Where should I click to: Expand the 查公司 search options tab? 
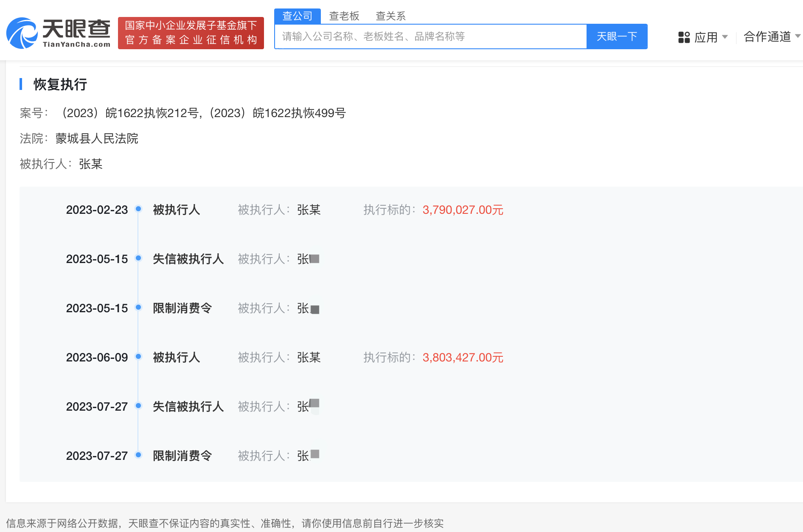pyautogui.click(x=297, y=16)
